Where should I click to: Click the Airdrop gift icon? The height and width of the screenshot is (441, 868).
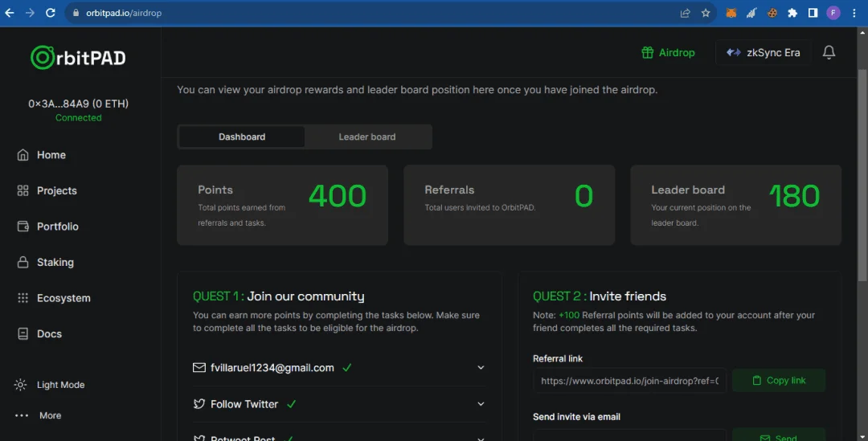point(647,52)
